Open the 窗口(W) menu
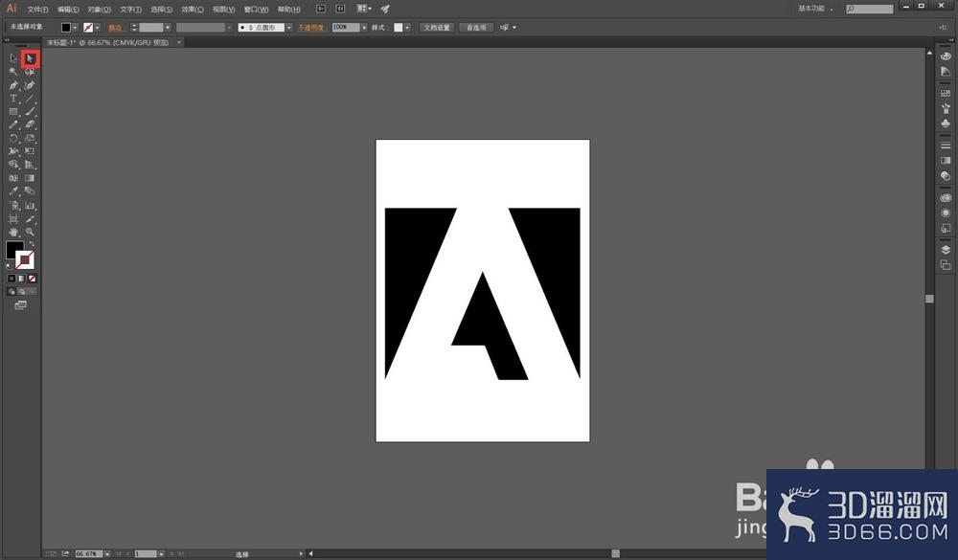Image resolution: width=958 pixels, height=560 pixels. coord(256,10)
